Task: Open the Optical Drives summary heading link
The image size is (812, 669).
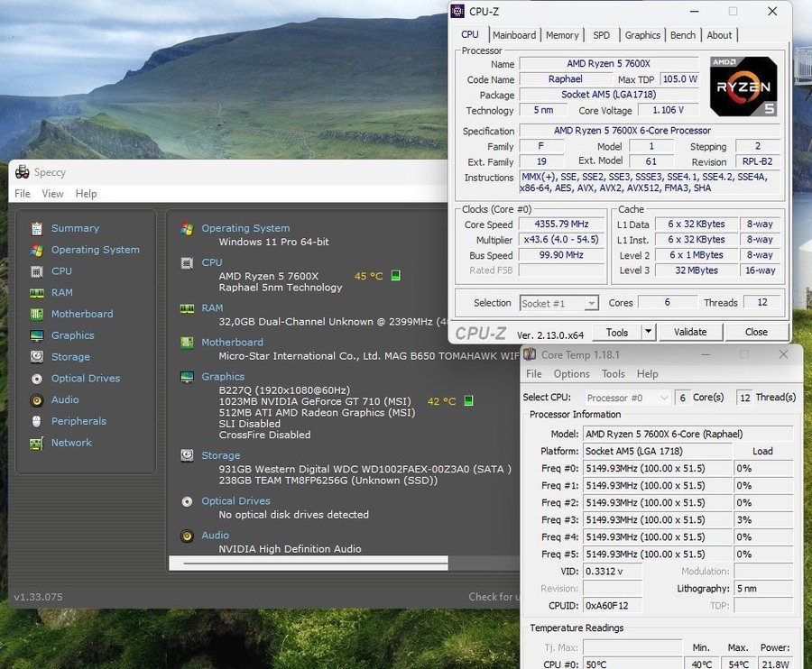Action: (x=235, y=501)
